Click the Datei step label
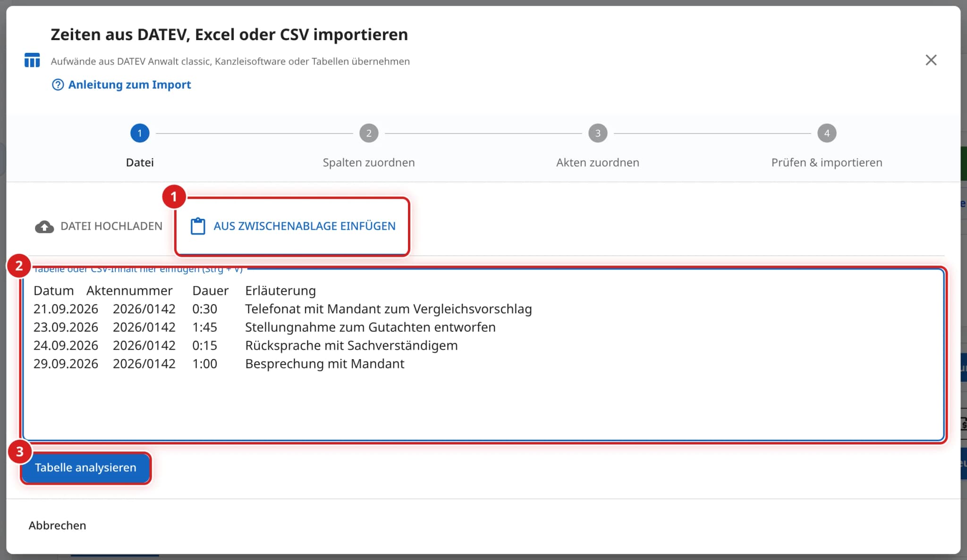Image resolution: width=967 pixels, height=560 pixels. coord(140,162)
